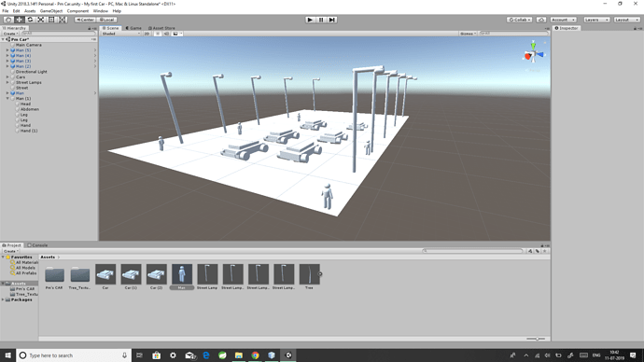644x362 pixels.
Task: Open Windows Start menu
Action: [7, 355]
